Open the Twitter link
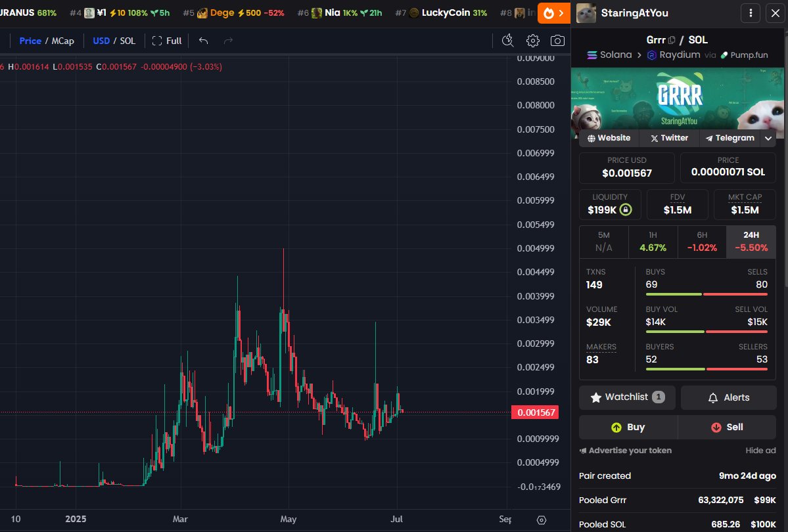This screenshot has height=532, width=788. [x=670, y=138]
